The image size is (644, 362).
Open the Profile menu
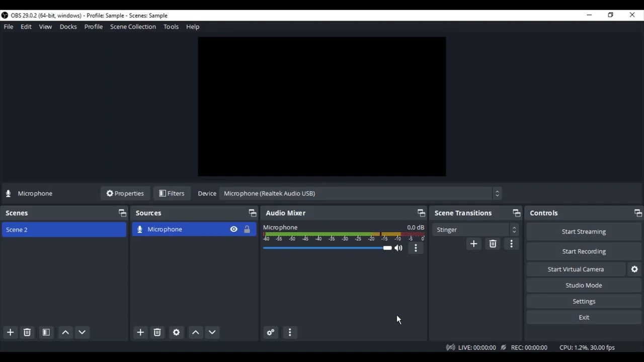[94, 27]
